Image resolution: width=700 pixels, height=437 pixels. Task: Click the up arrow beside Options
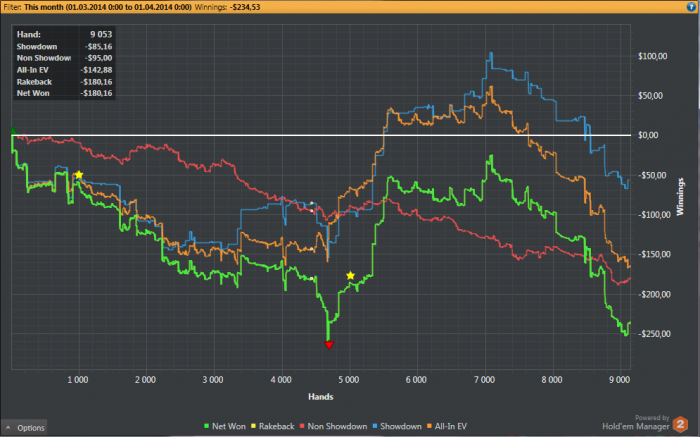tap(8, 428)
